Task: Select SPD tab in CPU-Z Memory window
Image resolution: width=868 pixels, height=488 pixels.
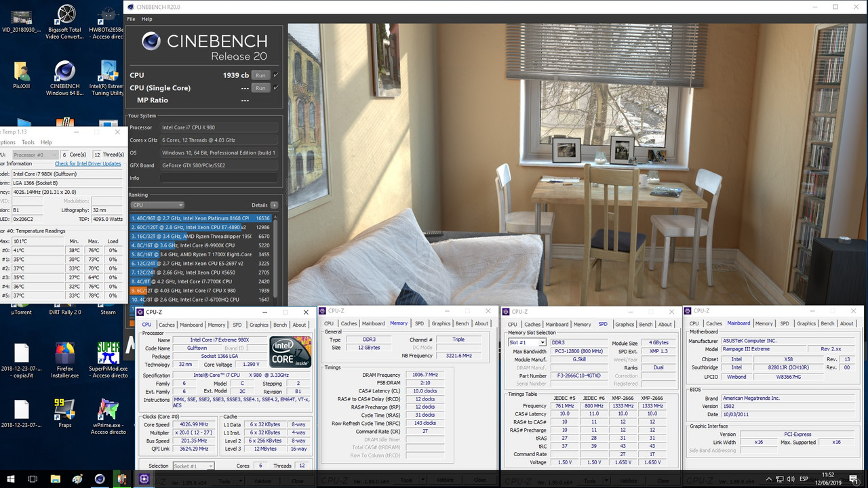Action: coord(419,323)
